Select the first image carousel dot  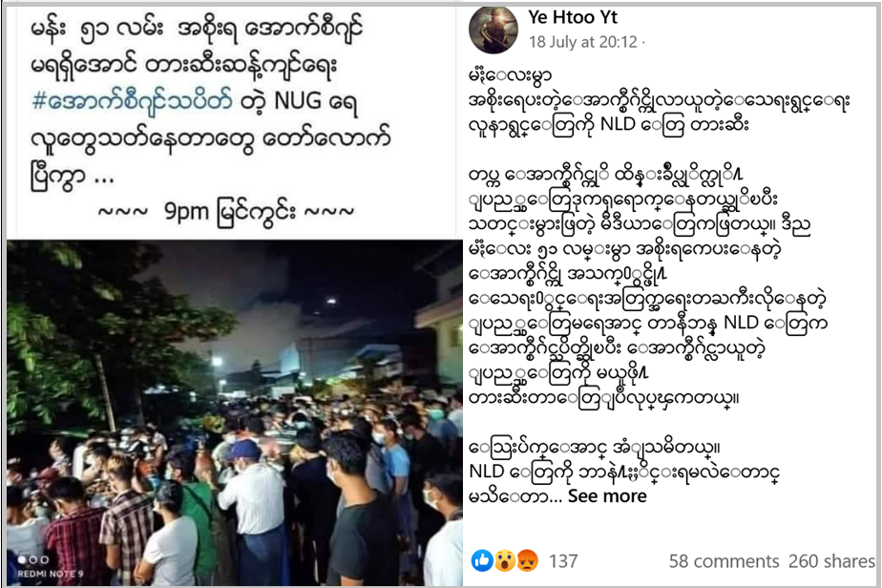pyautogui.click(x=23, y=560)
